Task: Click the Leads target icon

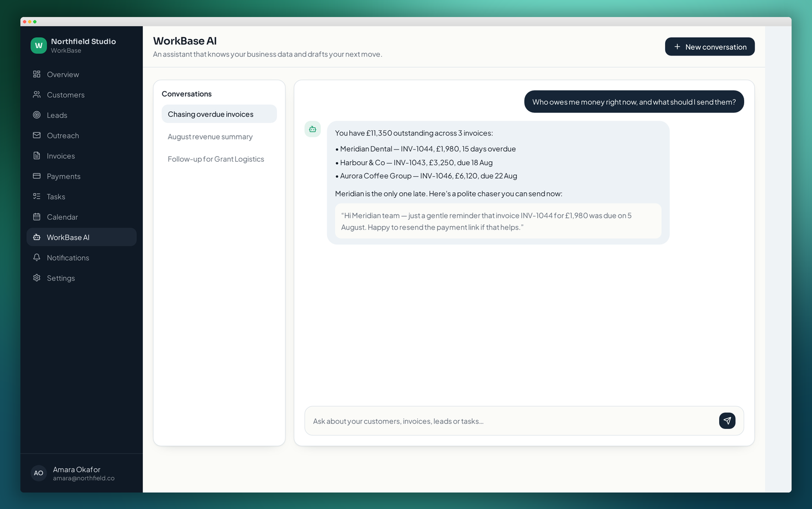Action: pos(37,115)
